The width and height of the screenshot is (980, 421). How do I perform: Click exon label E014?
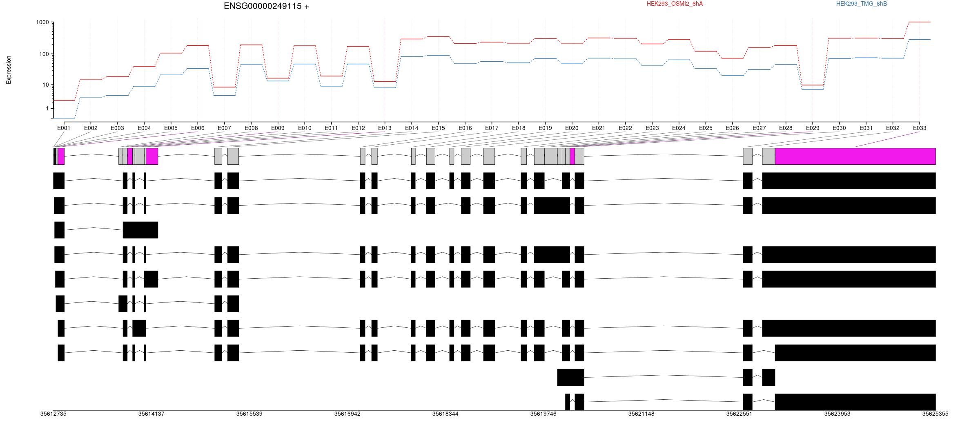pyautogui.click(x=412, y=128)
